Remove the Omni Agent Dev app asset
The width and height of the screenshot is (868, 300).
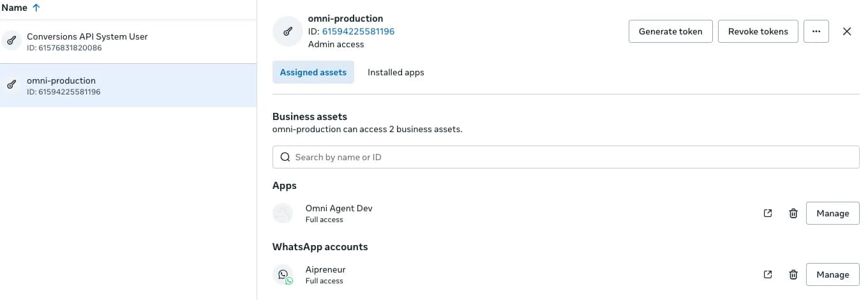(x=793, y=213)
